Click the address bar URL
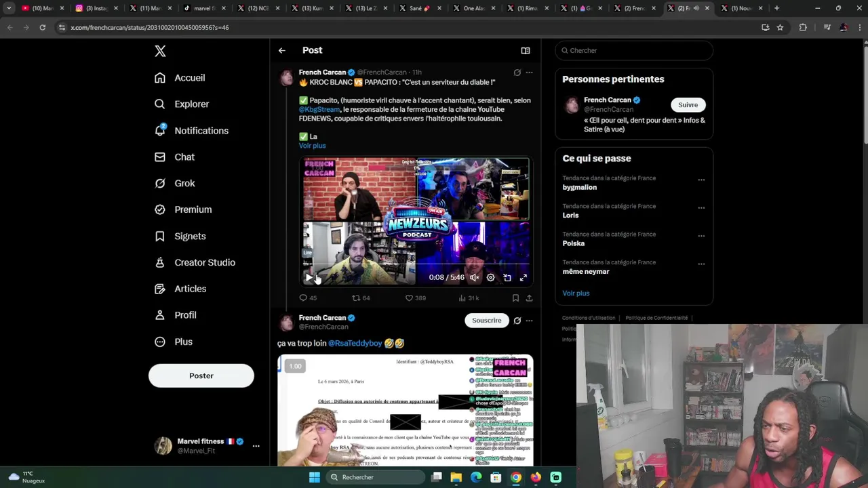 tap(150, 28)
